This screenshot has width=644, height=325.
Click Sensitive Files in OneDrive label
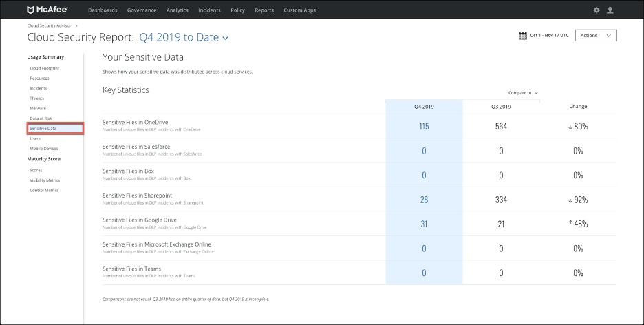coord(135,122)
